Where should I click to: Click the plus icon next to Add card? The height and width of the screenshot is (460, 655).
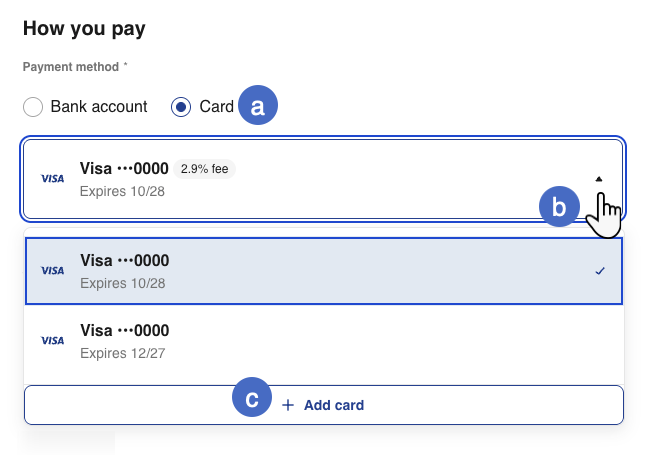pos(288,405)
